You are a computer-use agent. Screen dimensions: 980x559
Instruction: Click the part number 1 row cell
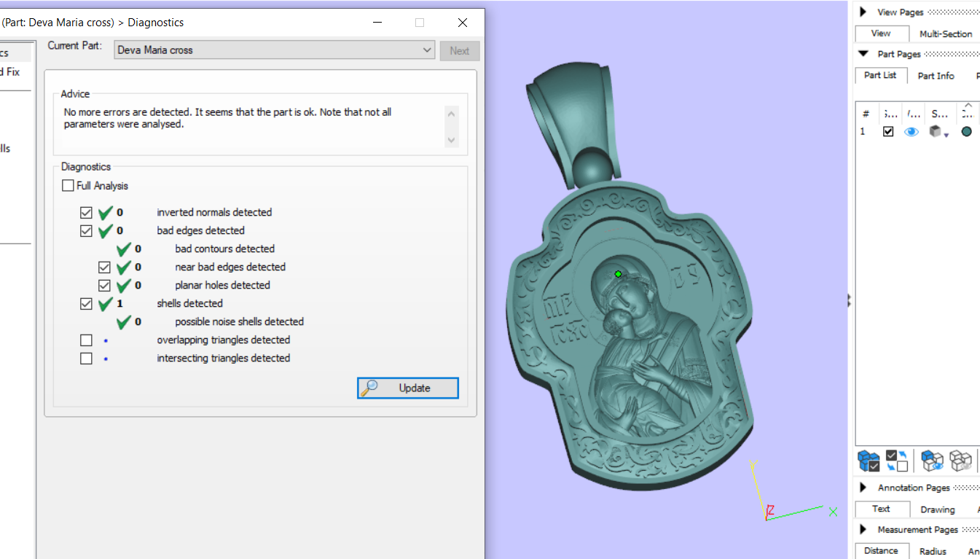click(863, 132)
